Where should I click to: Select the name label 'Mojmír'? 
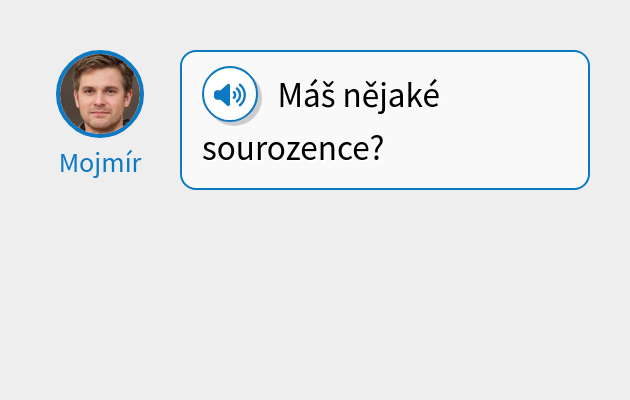[x=100, y=163]
